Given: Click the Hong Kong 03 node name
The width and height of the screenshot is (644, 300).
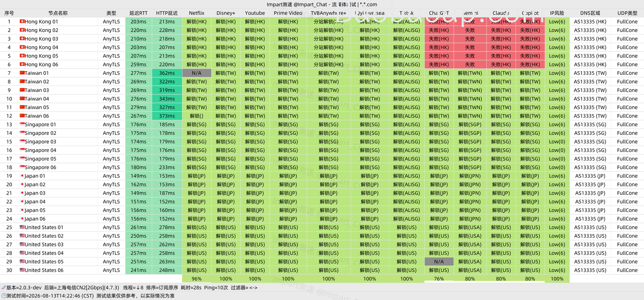Looking at the screenshot, I should 41,39.
